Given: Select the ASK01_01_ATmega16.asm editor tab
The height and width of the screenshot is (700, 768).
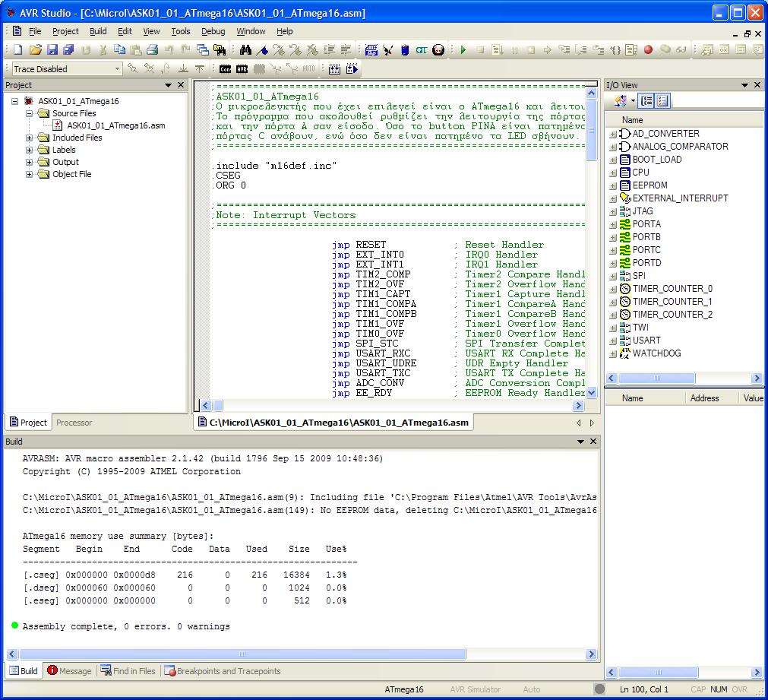Looking at the screenshot, I should pyautogui.click(x=333, y=423).
